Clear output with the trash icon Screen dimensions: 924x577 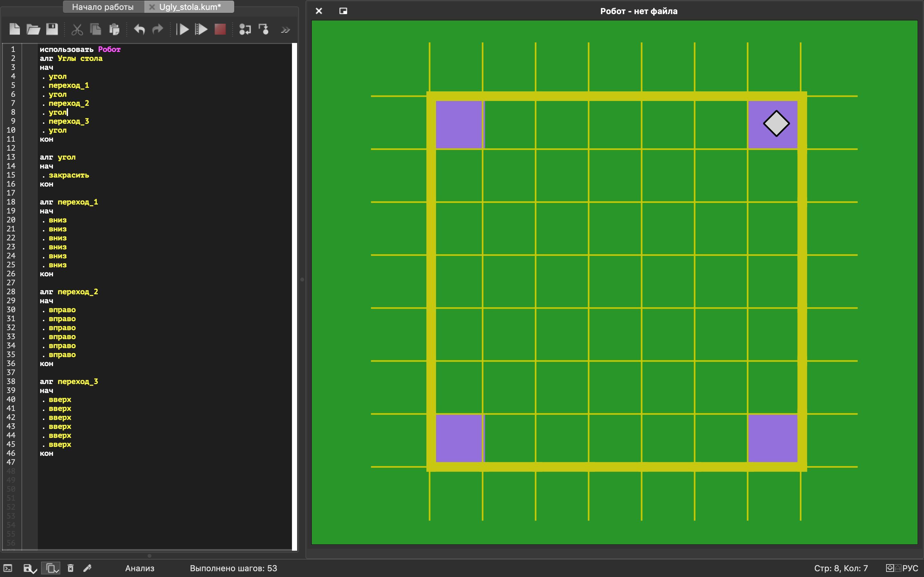pos(70,568)
